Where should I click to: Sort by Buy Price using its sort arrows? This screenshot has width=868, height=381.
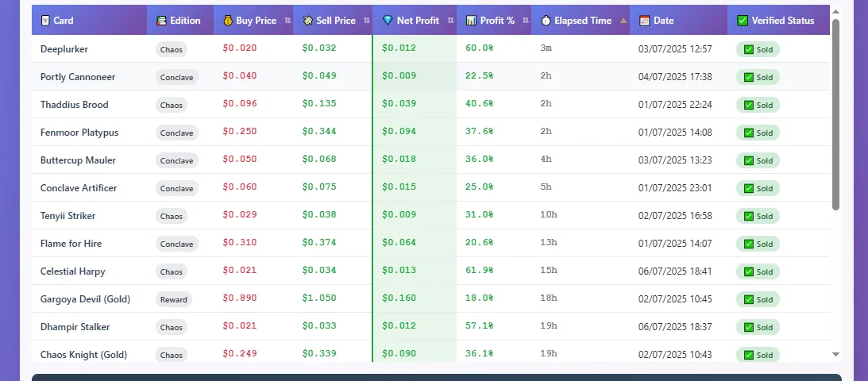[287, 21]
